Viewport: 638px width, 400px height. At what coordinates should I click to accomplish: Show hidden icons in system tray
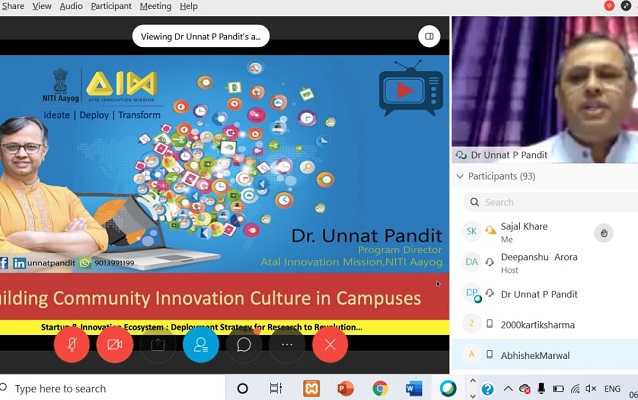[x=485, y=388]
